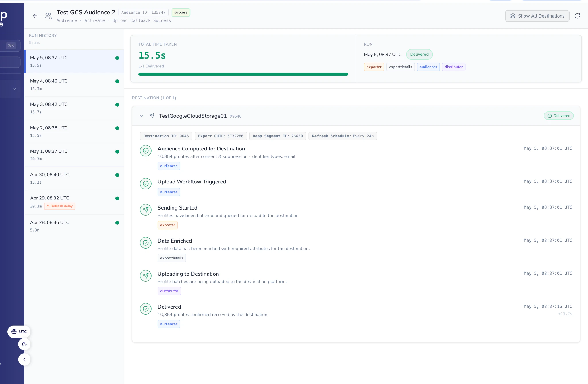588x384 pixels.
Task: Select the Apr 30, 08:40 UTC run
Action: click(74, 179)
